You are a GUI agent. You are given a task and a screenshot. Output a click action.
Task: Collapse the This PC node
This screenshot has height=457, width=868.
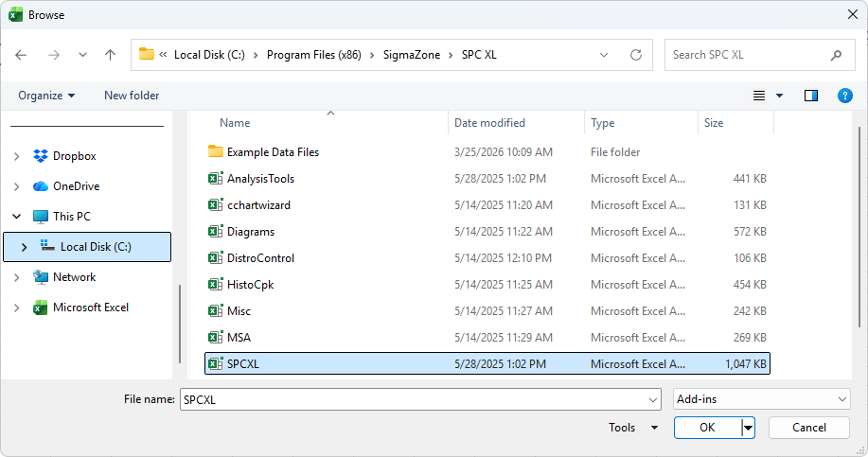click(17, 217)
